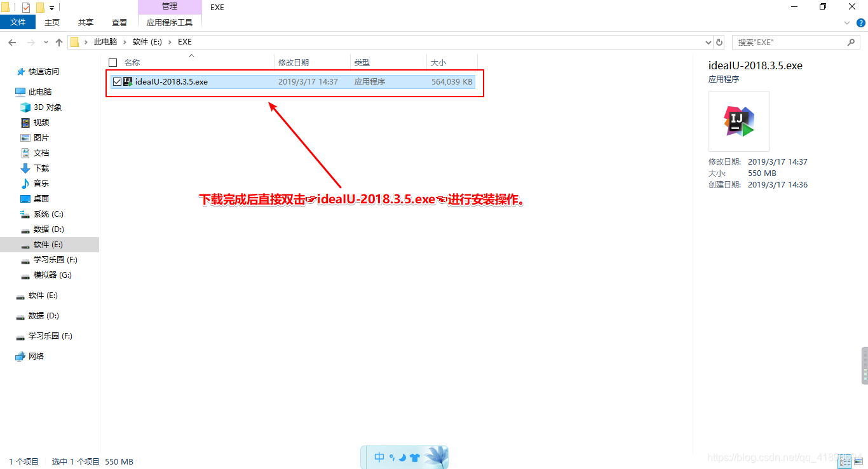
Task: Open the 下载 downloads arrow icon
Action: pyautogui.click(x=25, y=168)
